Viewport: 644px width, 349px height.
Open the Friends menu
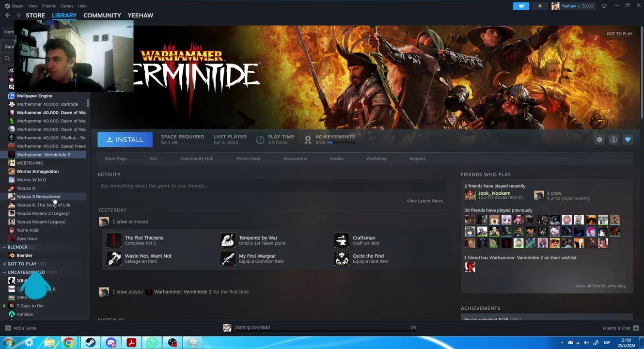[49, 6]
